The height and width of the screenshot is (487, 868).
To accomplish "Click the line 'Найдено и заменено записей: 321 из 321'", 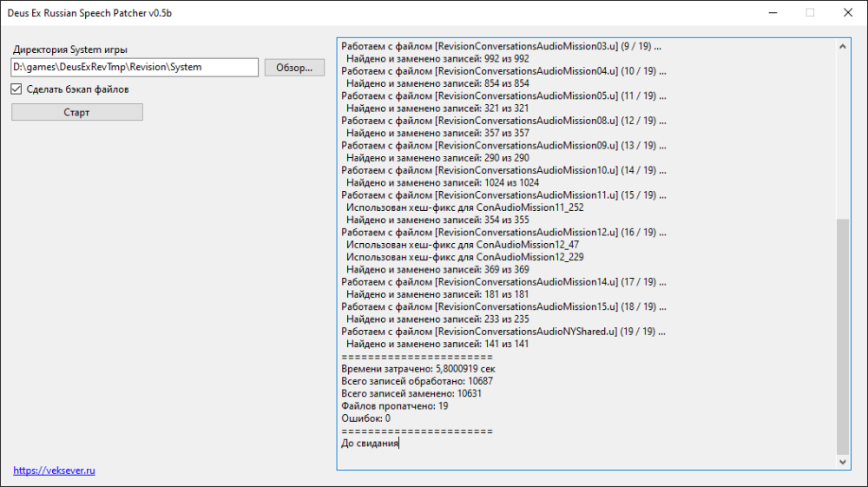I will [437, 109].
